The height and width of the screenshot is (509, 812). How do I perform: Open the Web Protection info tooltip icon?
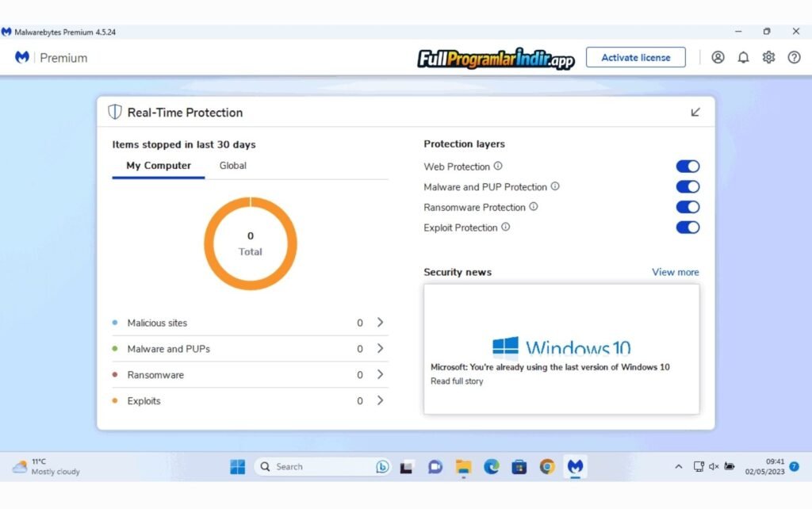pos(500,166)
